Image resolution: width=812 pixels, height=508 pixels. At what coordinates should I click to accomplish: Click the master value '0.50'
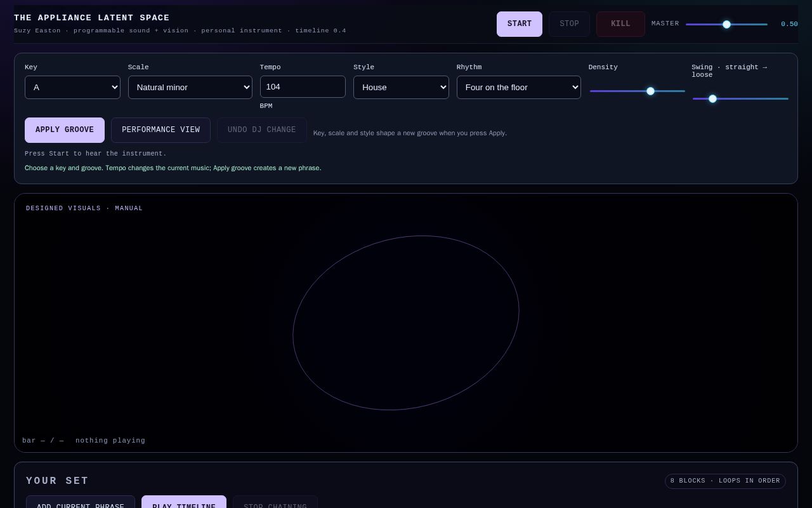[789, 24]
